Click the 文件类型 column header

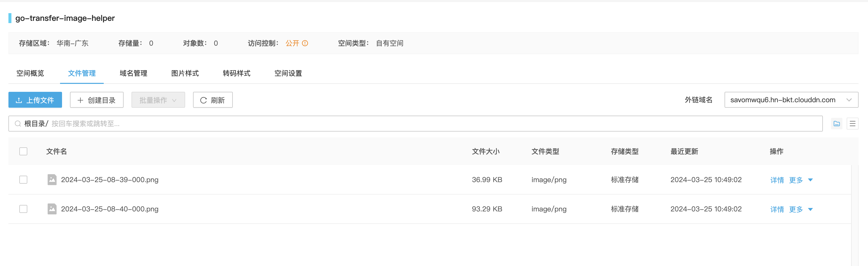point(545,151)
